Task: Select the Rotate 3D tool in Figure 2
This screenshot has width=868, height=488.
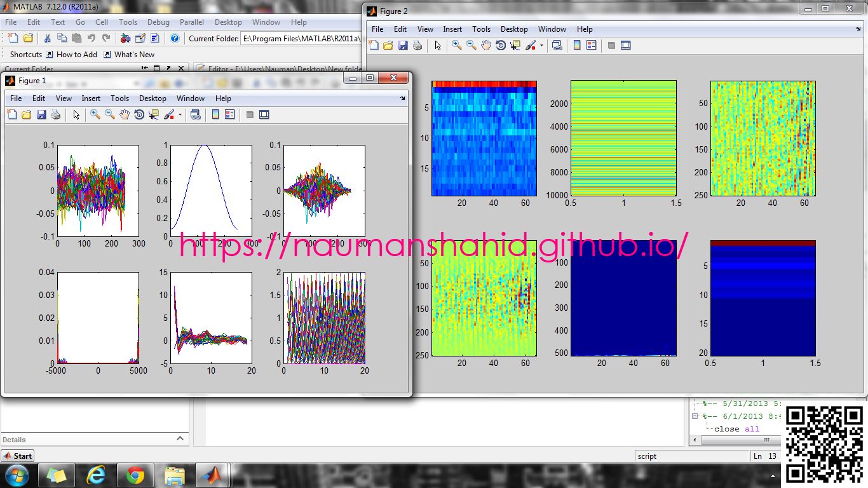Action: pyautogui.click(x=501, y=45)
